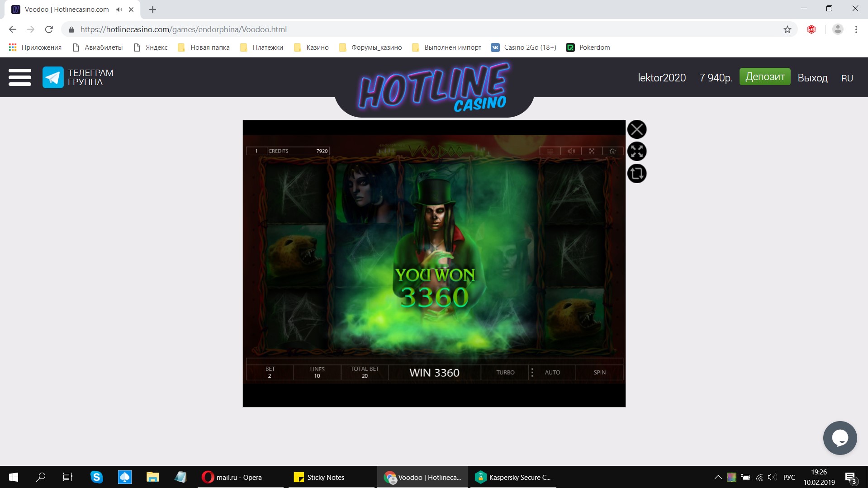The height and width of the screenshot is (488, 868).
Task: Adjust the LINES value field
Action: 317,372
